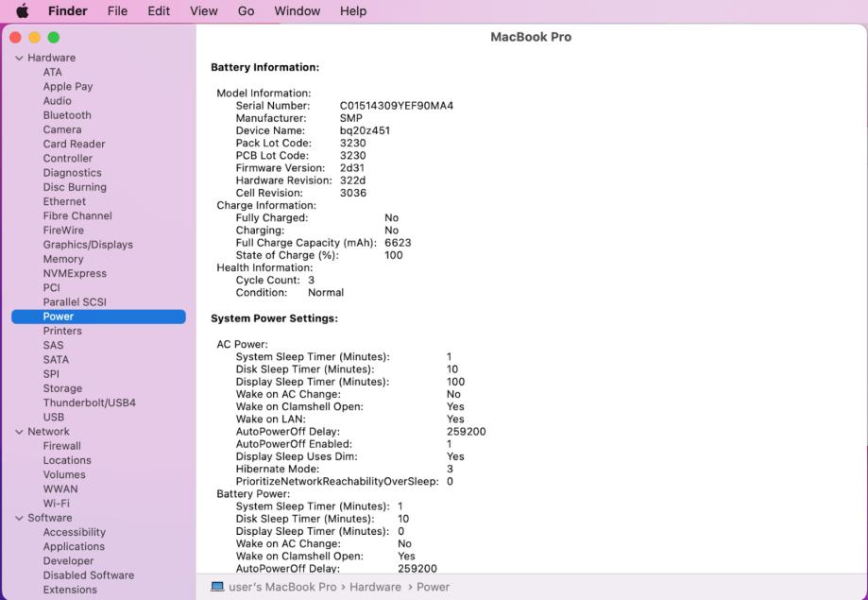
Task: Open the View menu
Action: pos(204,11)
